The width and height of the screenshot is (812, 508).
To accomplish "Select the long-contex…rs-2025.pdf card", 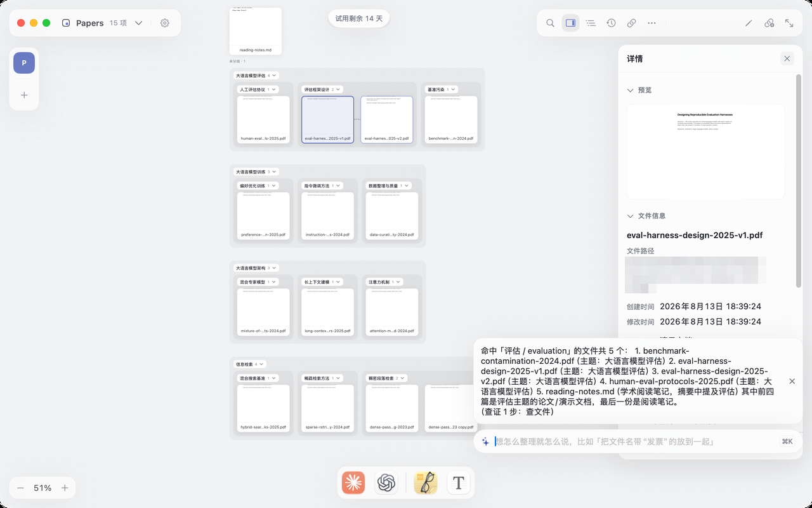I will [x=327, y=312].
